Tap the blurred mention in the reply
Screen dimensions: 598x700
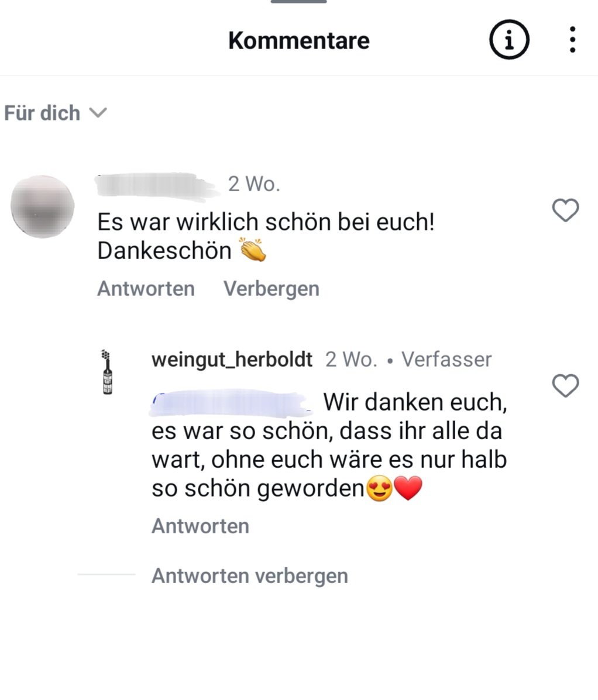pyautogui.click(x=231, y=403)
